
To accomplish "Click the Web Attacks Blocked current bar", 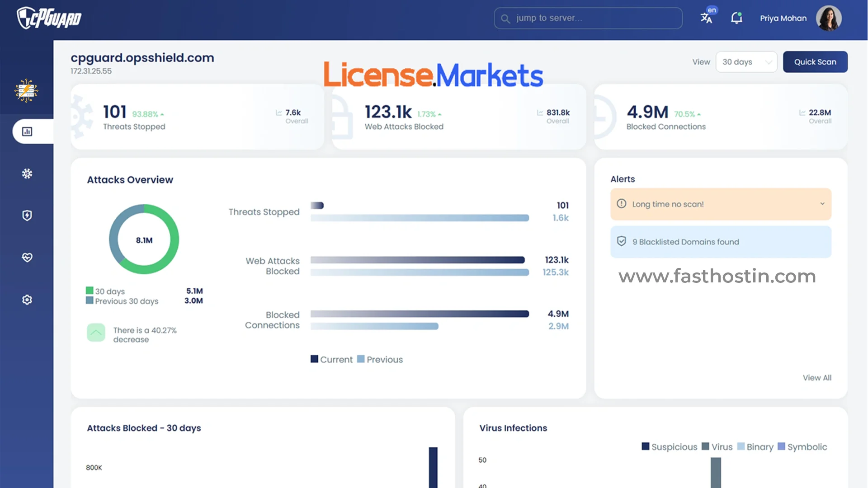I will (417, 260).
